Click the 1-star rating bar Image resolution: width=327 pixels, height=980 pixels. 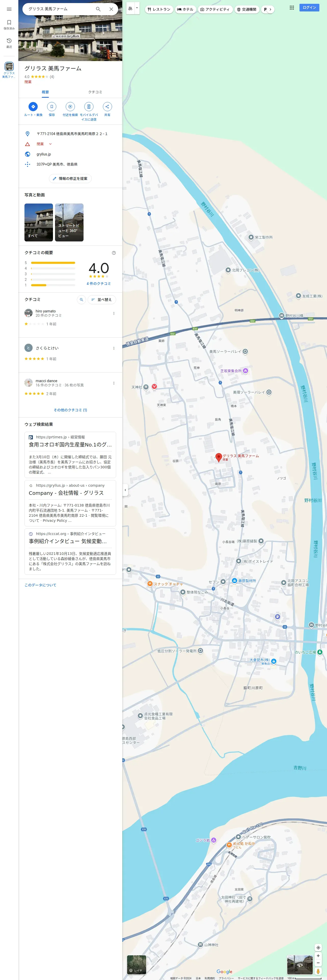click(x=53, y=285)
